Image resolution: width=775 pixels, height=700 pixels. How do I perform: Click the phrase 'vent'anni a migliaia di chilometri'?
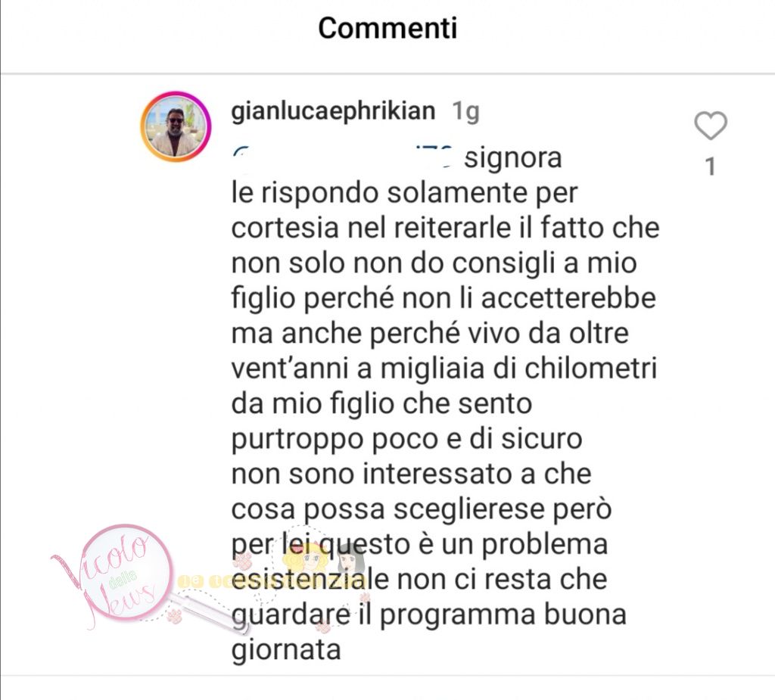click(x=444, y=369)
